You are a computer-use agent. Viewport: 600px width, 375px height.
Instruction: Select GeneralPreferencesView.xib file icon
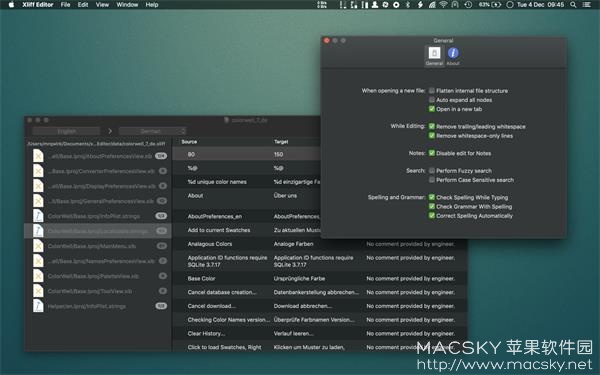click(x=38, y=201)
